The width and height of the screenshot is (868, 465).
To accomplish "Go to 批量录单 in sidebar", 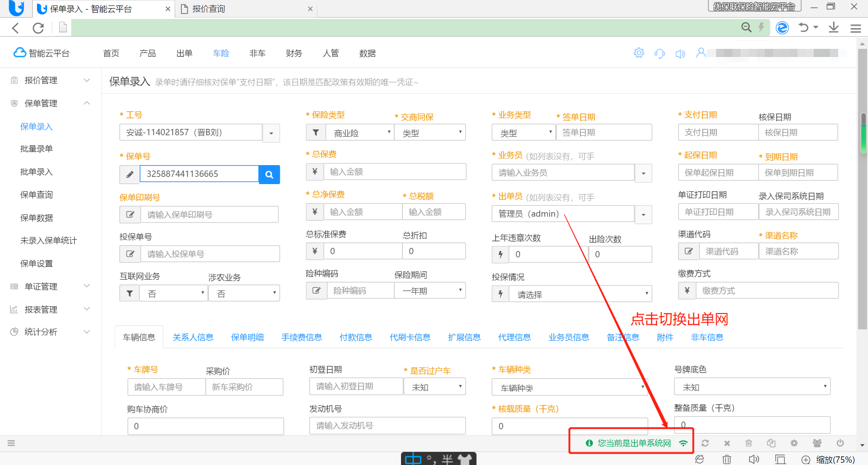I will (37, 149).
